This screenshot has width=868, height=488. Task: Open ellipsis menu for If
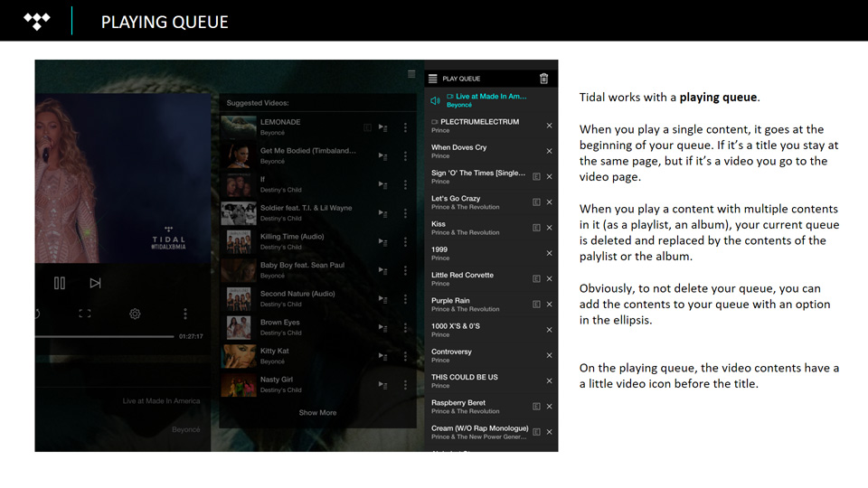[405, 184]
